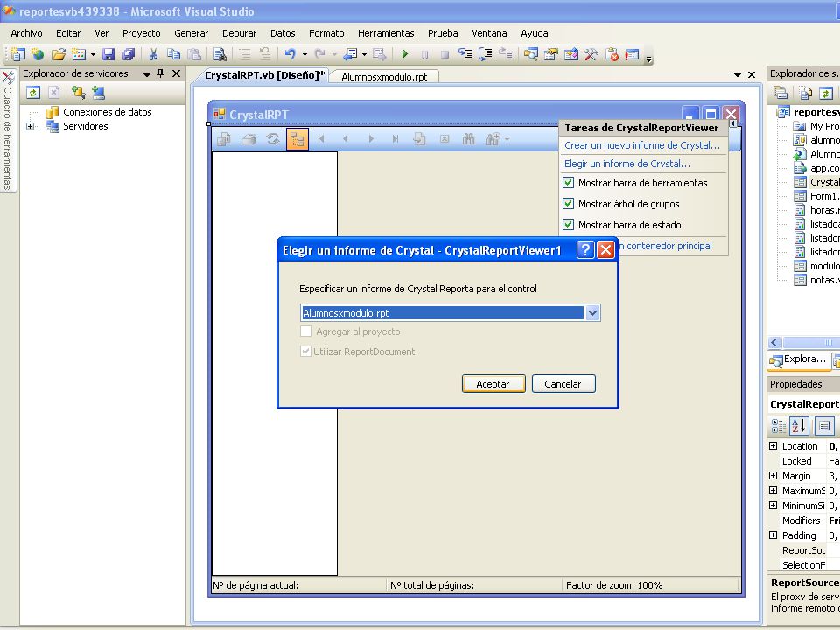Click Connect to Database icon in Server Explorer

pyautogui.click(x=78, y=93)
